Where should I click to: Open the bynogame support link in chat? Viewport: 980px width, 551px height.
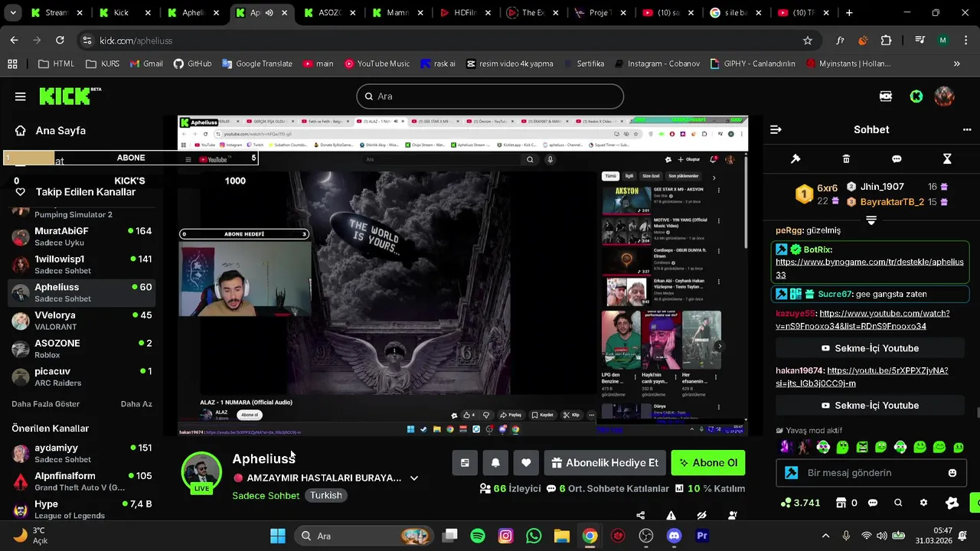(x=870, y=269)
